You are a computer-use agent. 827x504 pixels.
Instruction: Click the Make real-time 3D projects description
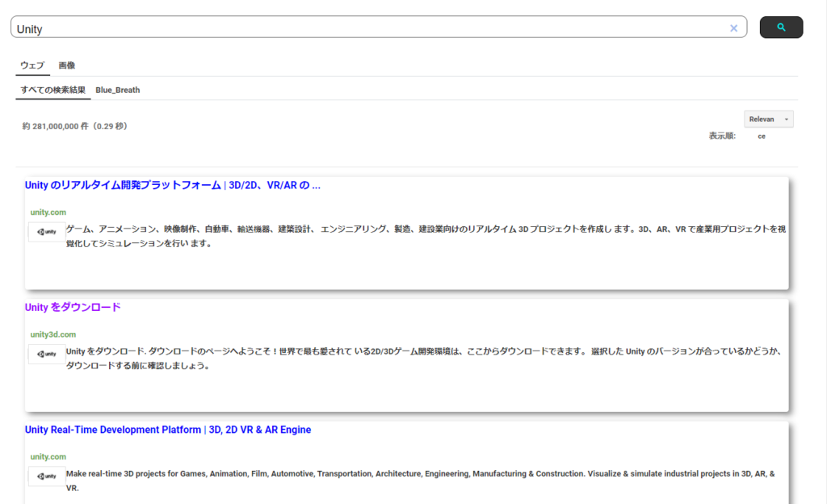[420, 480]
